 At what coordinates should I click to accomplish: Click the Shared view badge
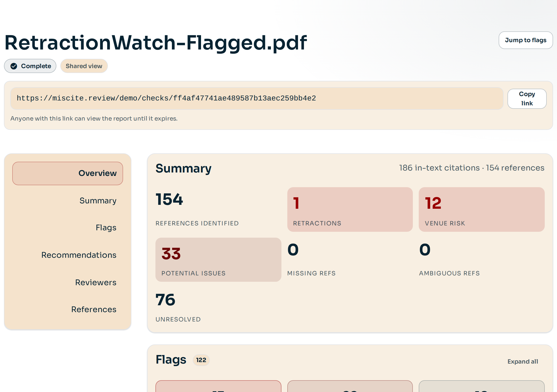tap(84, 66)
